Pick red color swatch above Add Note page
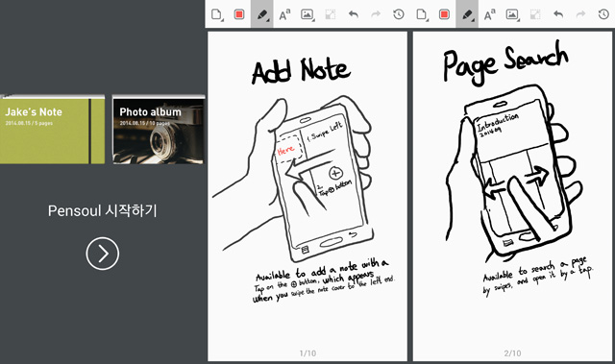The image size is (615, 364). 239,14
